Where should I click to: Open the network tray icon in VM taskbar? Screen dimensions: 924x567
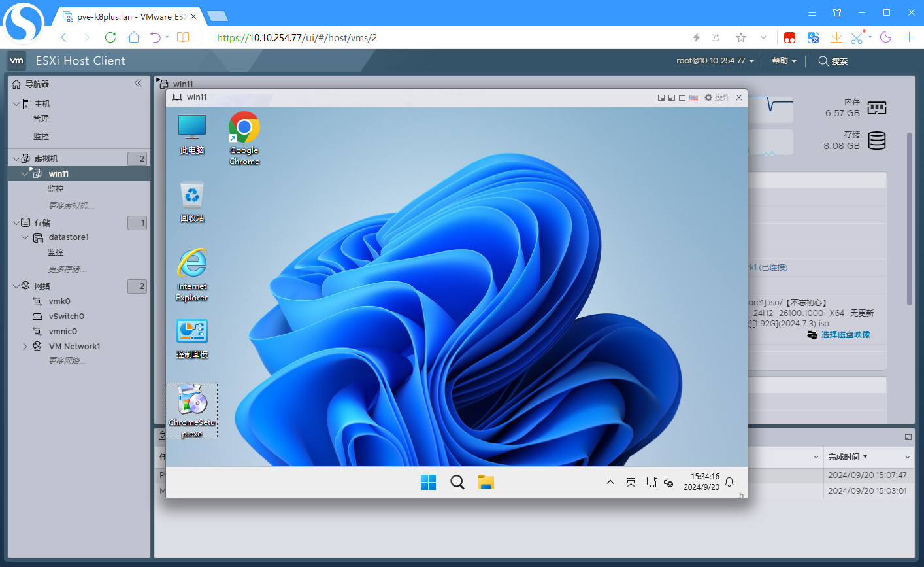coord(652,482)
